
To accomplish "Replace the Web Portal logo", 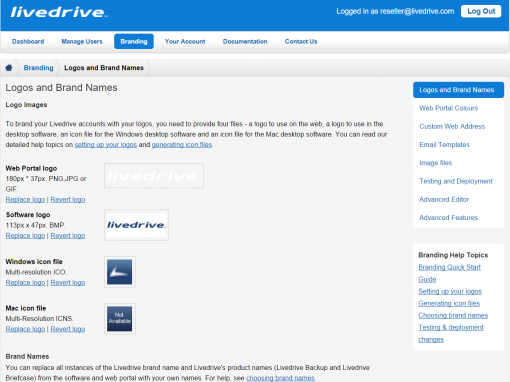I will (25, 200).
